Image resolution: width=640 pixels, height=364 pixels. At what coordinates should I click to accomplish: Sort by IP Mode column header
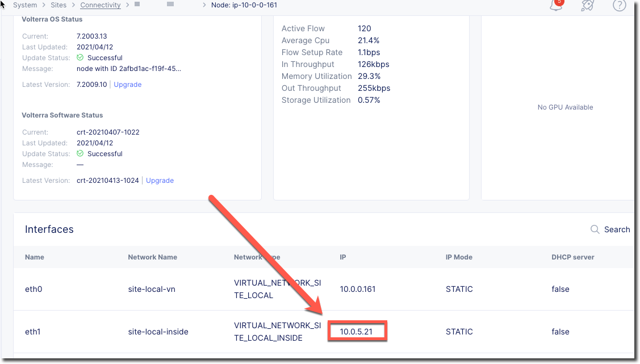point(459,257)
